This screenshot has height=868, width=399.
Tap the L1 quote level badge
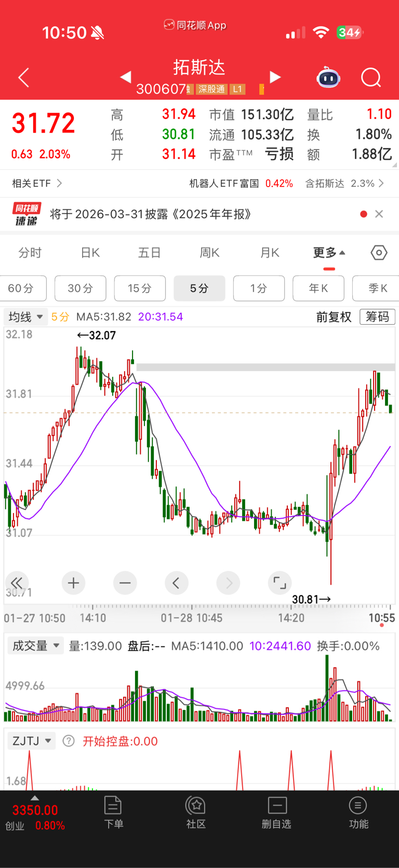click(237, 89)
